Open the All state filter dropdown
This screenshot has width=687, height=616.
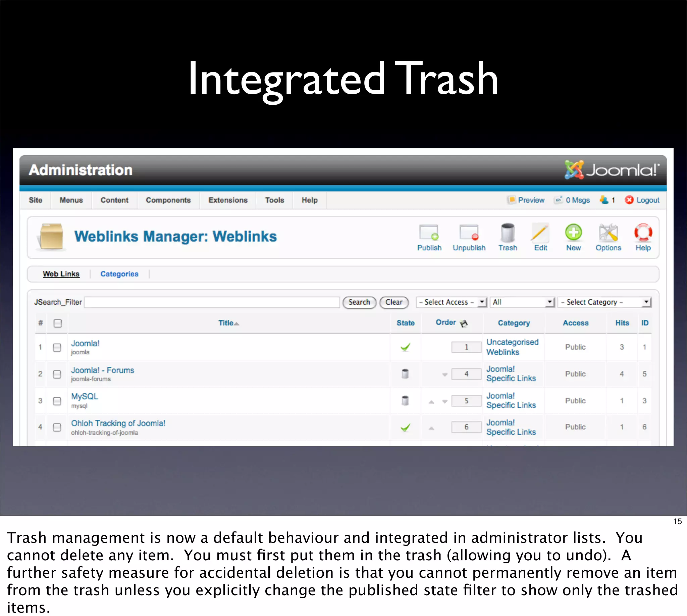click(x=522, y=302)
